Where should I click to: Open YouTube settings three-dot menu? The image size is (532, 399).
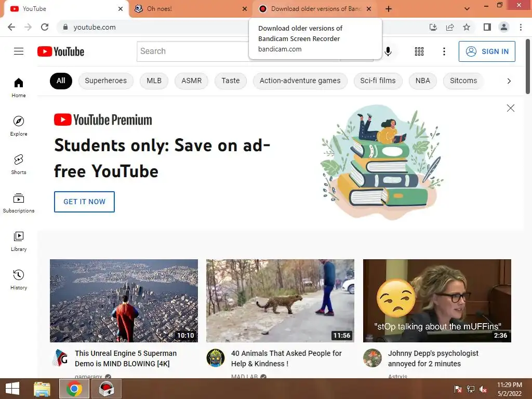pyautogui.click(x=444, y=51)
